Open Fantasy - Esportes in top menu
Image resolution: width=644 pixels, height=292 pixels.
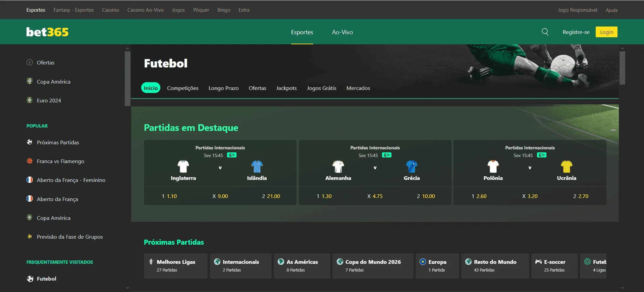73,10
